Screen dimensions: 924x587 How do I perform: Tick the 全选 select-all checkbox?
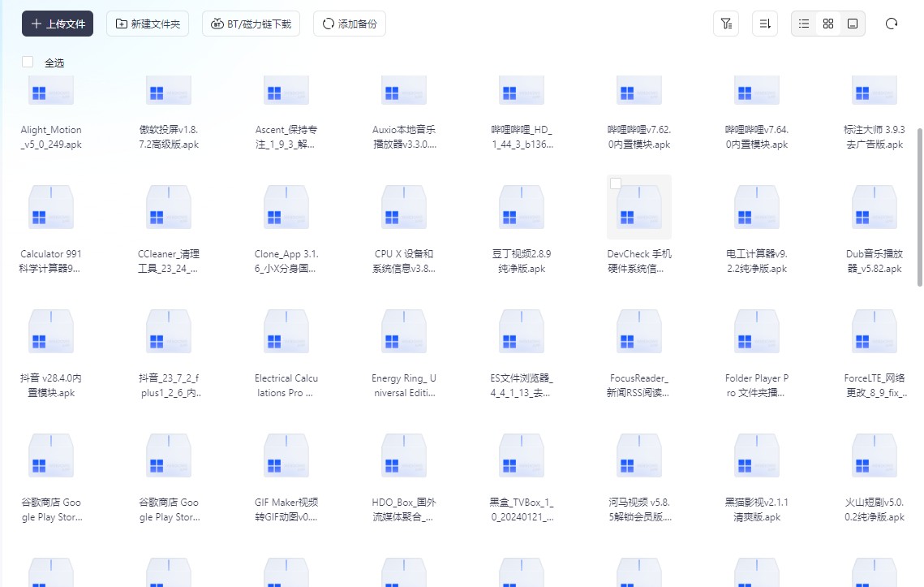tap(28, 62)
